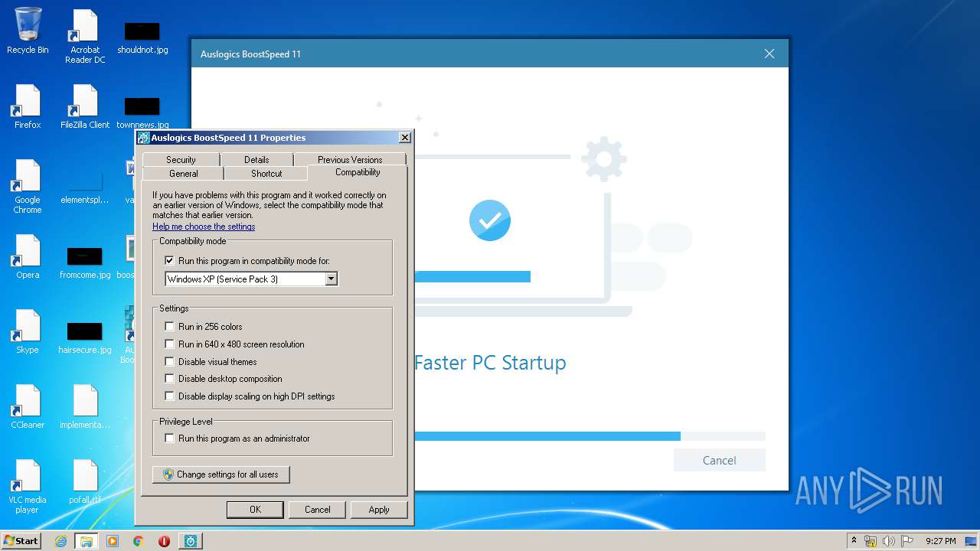Toggle Run this program in compatibility mode
This screenshot has width=980, height=551.
[170, 261]
